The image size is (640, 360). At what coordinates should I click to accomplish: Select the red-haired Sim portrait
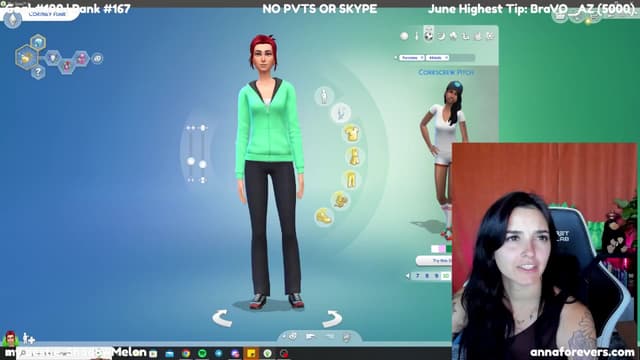click(10, 338)
